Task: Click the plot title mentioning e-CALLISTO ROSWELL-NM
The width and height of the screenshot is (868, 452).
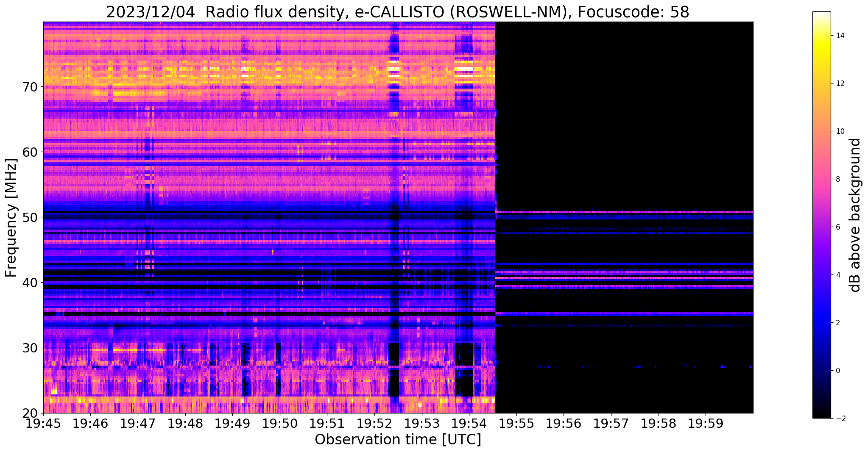Action: [398, 12]
